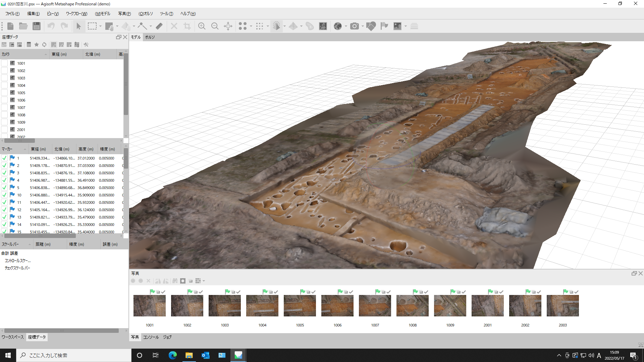Click horizontal scrollbar under camera list
Image resolution: width=644 pixels, height=362 pixels.
19,141
